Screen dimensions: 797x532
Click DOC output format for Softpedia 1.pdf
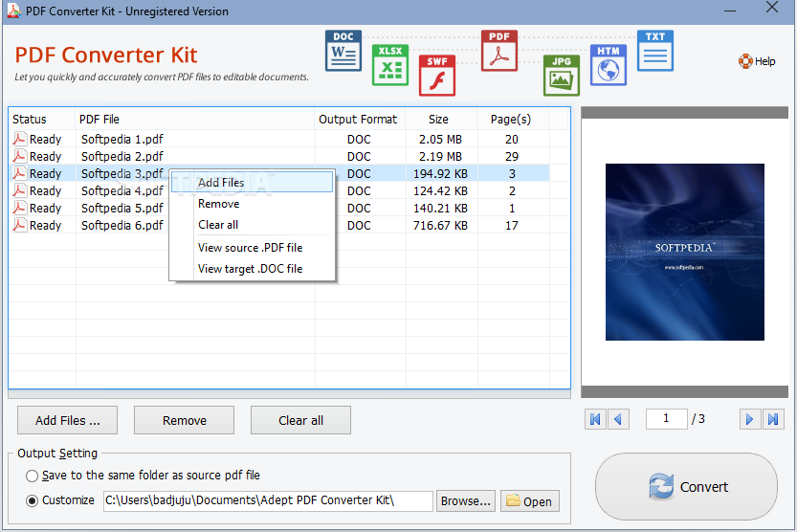(x=359, y=140)
